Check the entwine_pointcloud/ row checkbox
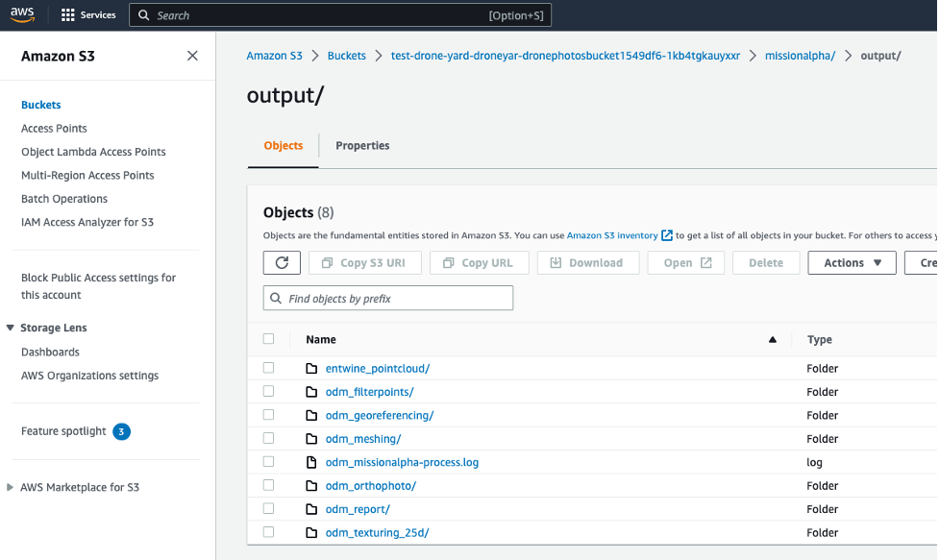 [268, 367]
